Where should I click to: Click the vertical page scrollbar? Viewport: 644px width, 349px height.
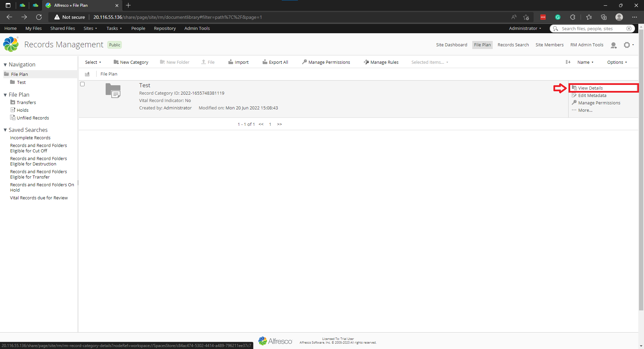tap(641, 169)
